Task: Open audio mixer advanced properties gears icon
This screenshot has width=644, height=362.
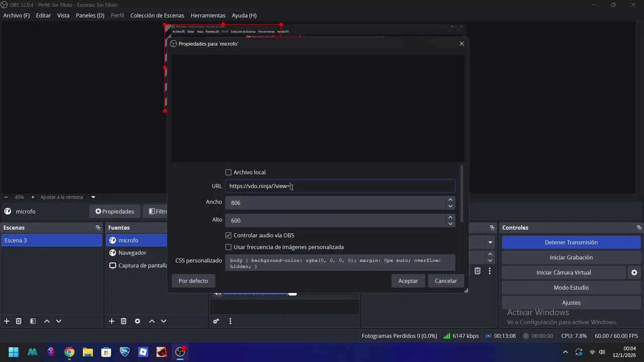Action: pyautogui.click(x=216, y=321)
